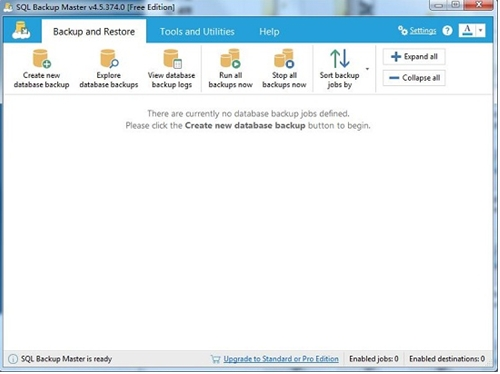The height and width of the screenshot is (374, 500).
Task: Open Explore database backups tool
Action: tap(109, 69)
